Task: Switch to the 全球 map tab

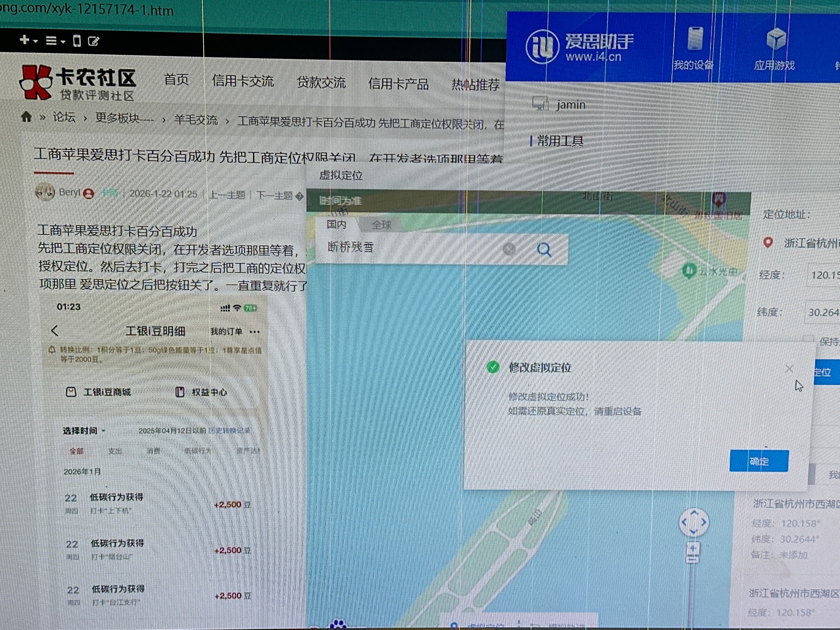Action: (x=381, y=225)
